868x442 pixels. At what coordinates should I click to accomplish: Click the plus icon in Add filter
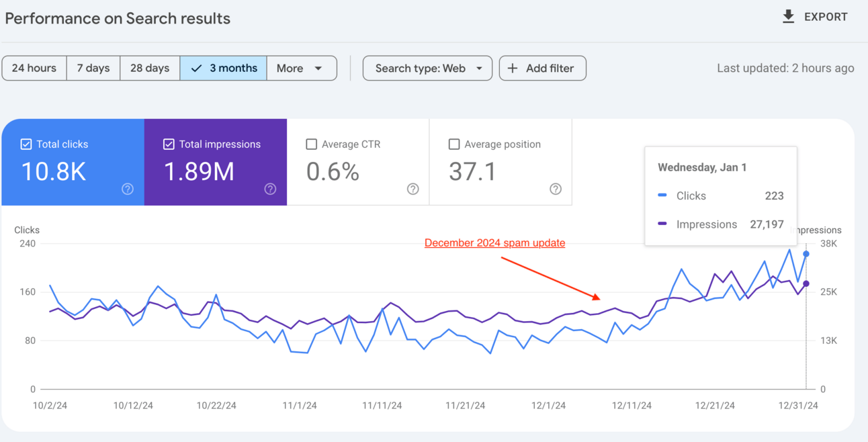[513, 68]
